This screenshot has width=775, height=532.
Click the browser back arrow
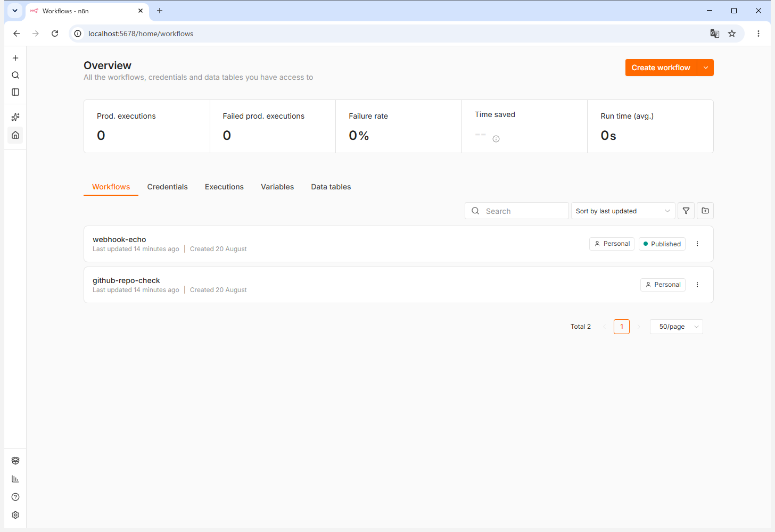[x=17, y=34]
